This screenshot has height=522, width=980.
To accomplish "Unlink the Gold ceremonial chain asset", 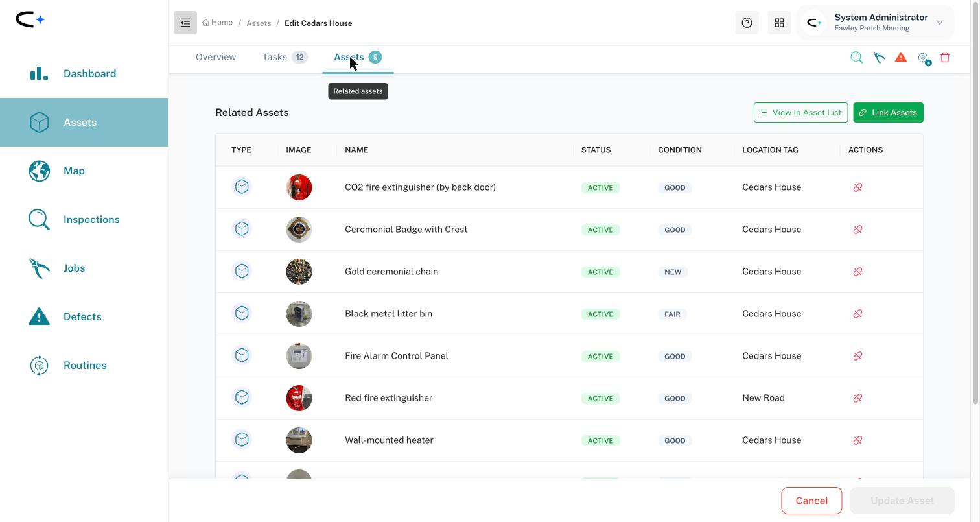I will point(857,272).
